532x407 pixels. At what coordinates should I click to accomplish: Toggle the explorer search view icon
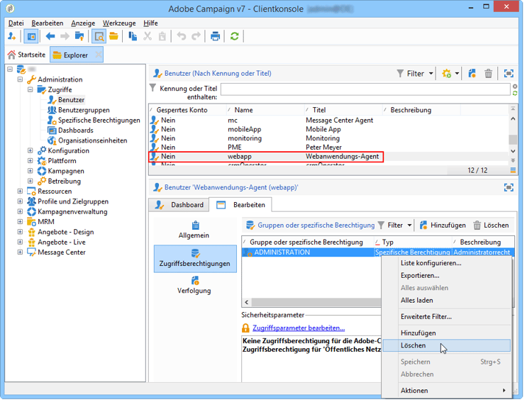[99, 36]
